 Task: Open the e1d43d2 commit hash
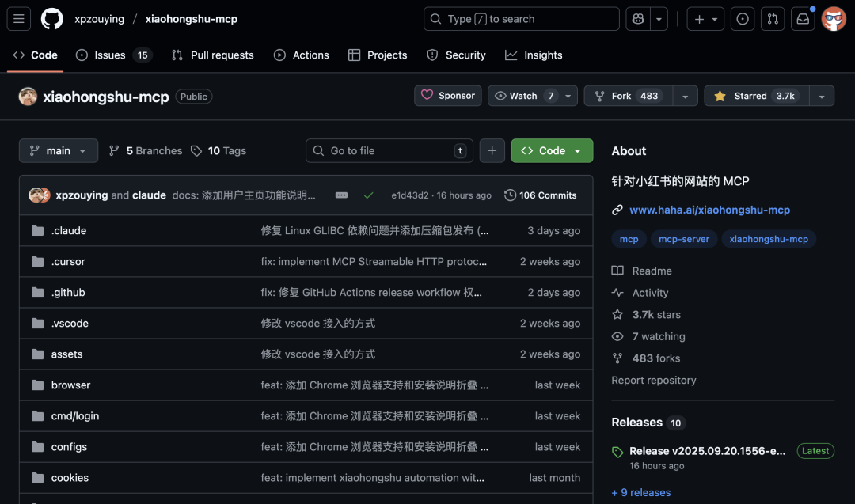click(x=410, y=195)
